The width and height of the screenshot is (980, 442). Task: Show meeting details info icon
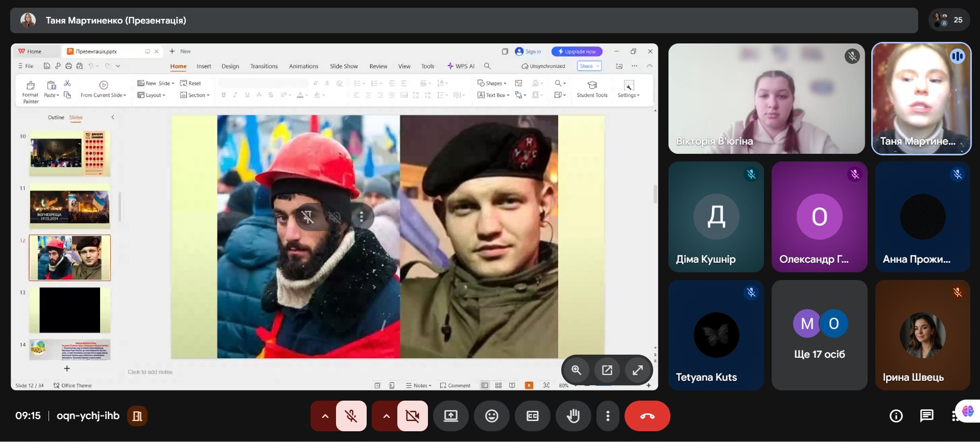(x=896, y=416)
